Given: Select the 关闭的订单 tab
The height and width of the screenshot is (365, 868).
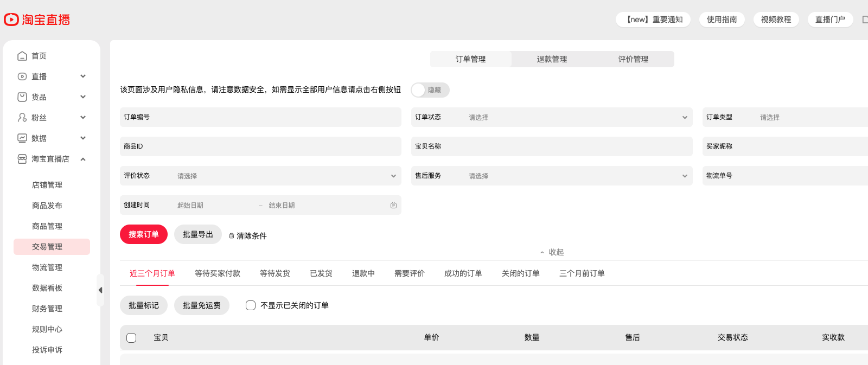Looking at the screenshot, I should pyautogui.click(x=521, y=273).
